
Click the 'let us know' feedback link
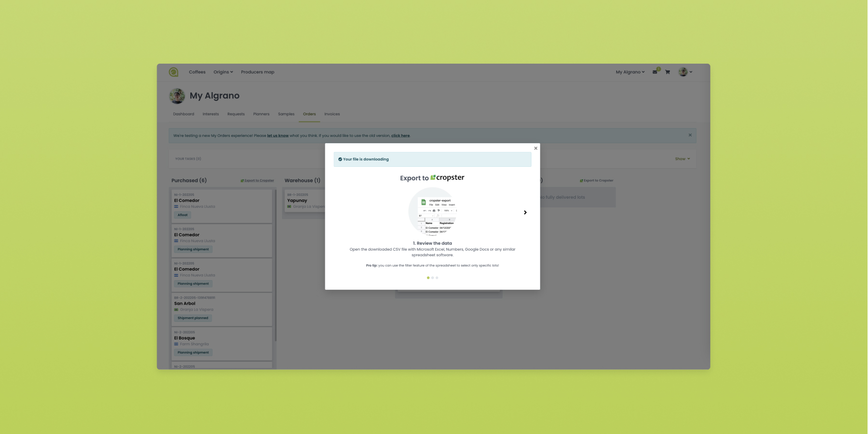click(x=278, y=136)
